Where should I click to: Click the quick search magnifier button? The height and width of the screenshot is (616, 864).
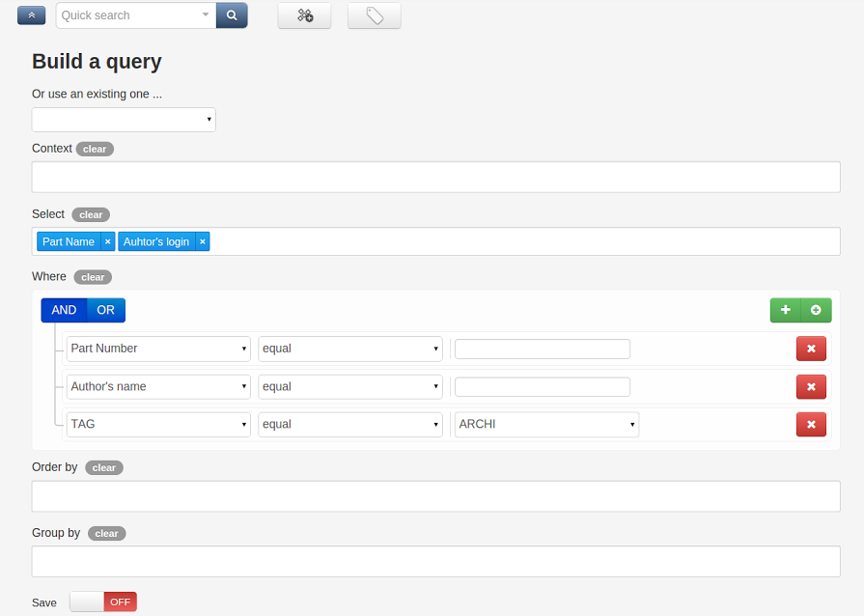pos(232,15)
